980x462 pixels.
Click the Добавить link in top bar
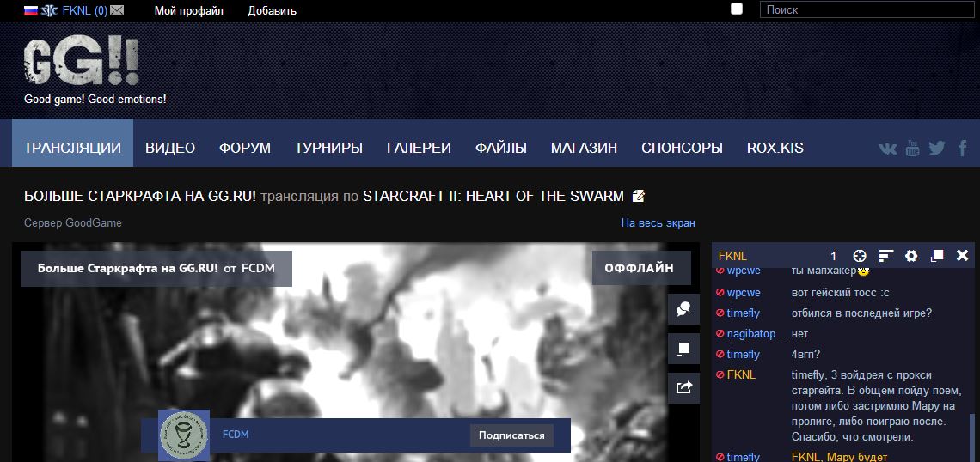click(x=272, y=10)
